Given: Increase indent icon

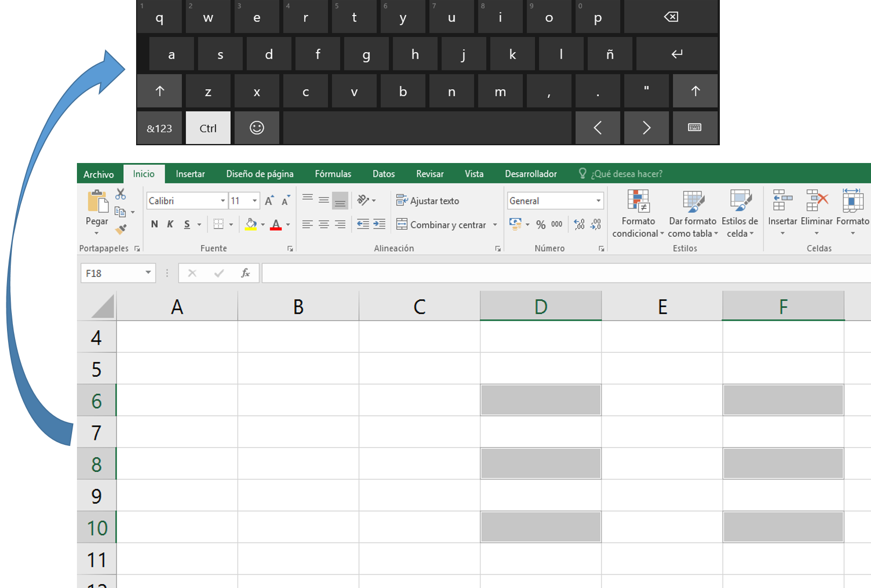Looking at the screenshot, I should [379, 224].
